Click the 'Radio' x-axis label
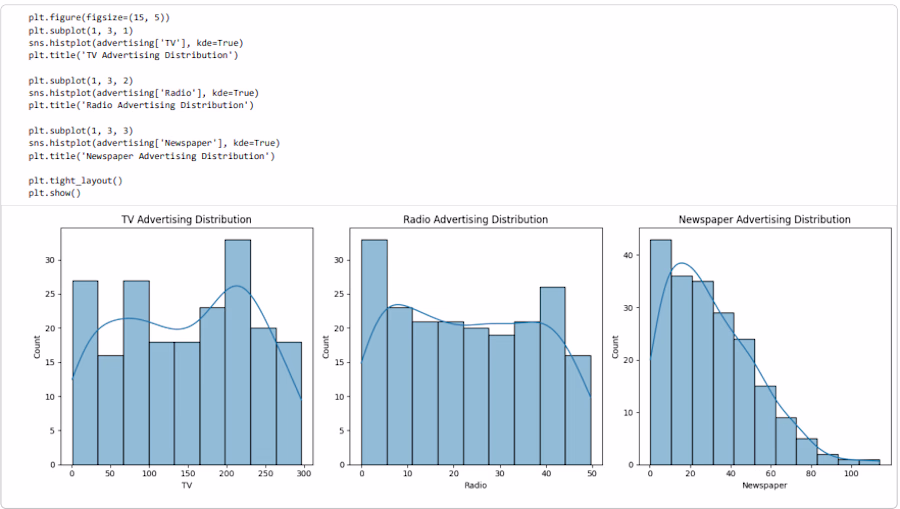900x509 pixels. (x=475, y=485)
